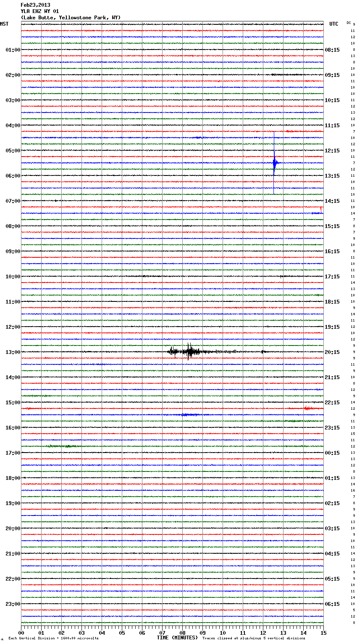Click the minute 08 tick label on bottom axis
Viewport: 357px width, 644px height.
(182, 633)
